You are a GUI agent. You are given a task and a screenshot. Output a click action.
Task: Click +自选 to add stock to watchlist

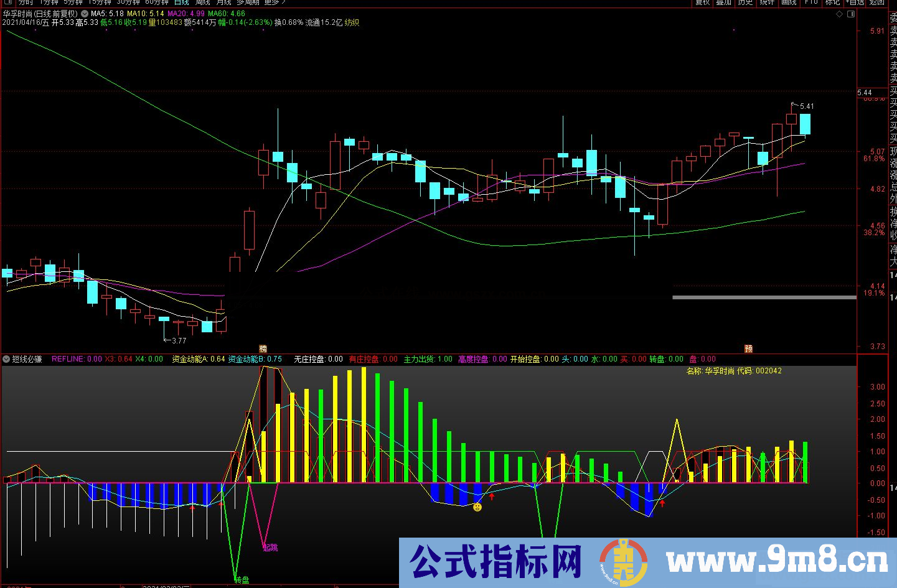pos(855,2)
